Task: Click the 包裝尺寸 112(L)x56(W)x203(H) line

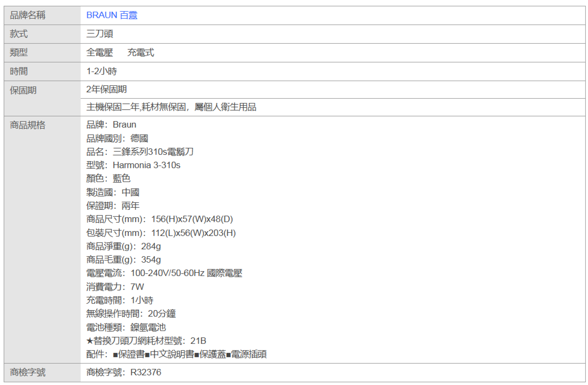Action: 161,233
